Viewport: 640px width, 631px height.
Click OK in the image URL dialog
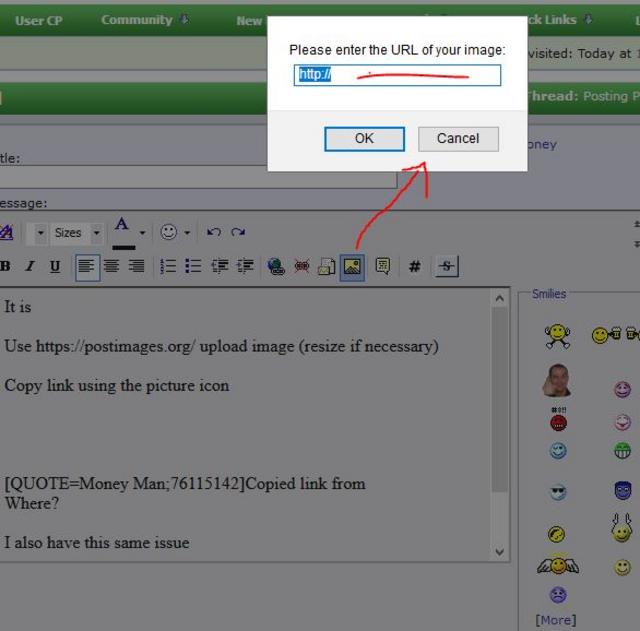(364, 139)
